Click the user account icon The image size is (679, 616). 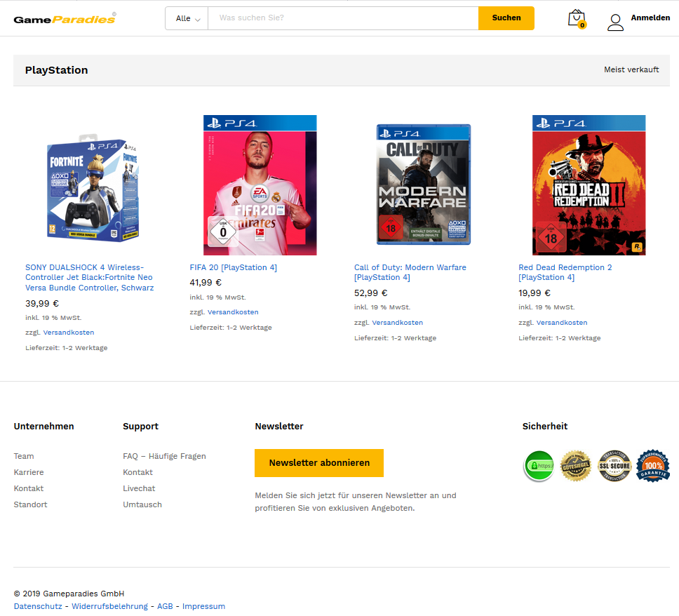[615, 22]
